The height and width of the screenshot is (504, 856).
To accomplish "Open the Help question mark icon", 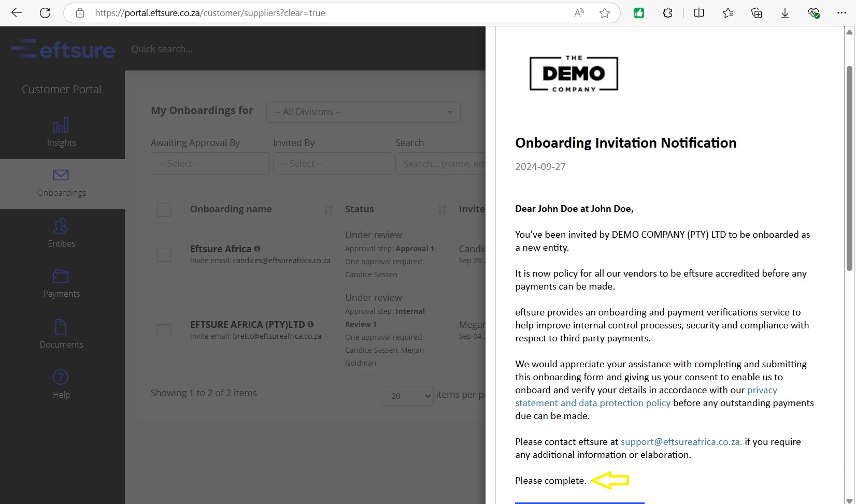I will [x=61, y=384].
